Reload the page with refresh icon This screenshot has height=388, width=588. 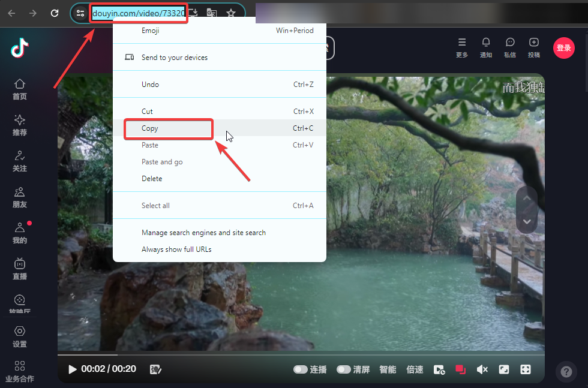coord(55,13)
